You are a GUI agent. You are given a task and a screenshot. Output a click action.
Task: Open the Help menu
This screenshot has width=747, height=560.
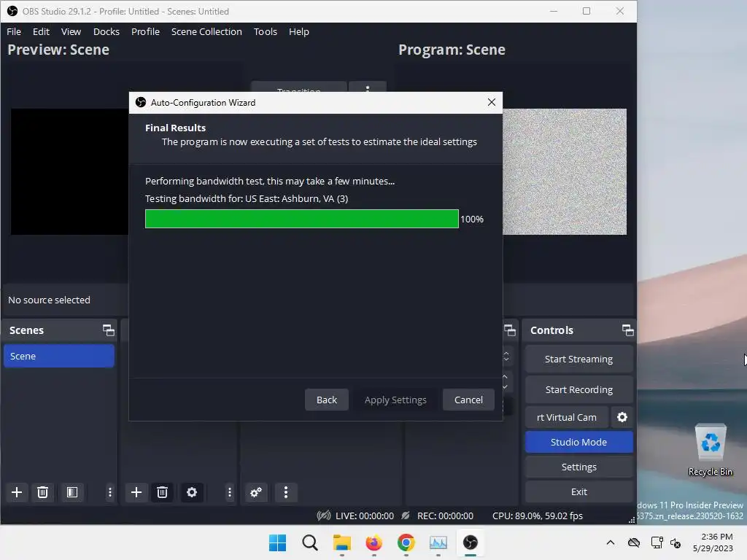point(298,31)
